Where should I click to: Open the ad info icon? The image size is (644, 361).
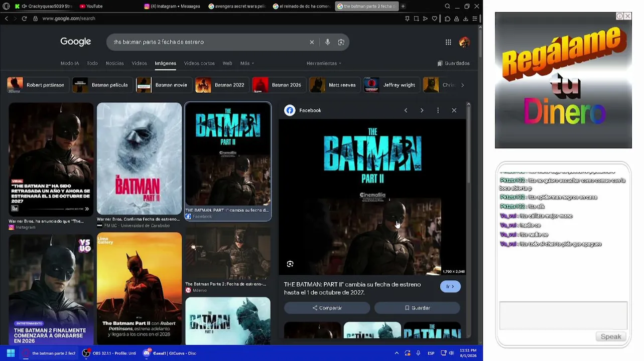[x=620, y=16]
